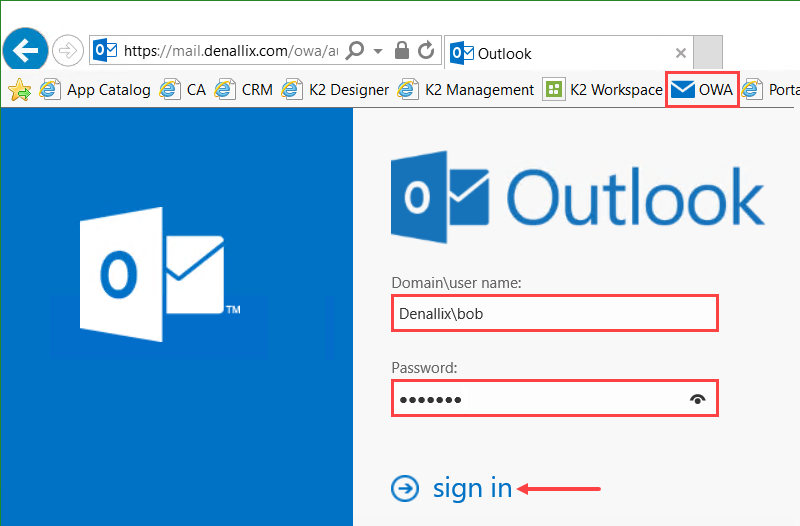Click the Portal favorite page icon
The height and width of the screenshot is (526, 800).
(752, 90)
